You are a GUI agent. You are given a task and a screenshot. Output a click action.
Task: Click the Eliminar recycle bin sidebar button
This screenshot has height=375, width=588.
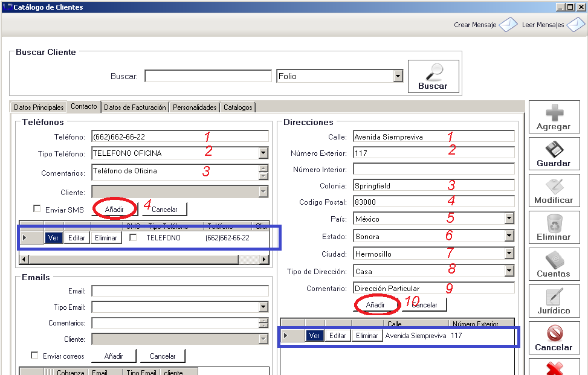554,227
